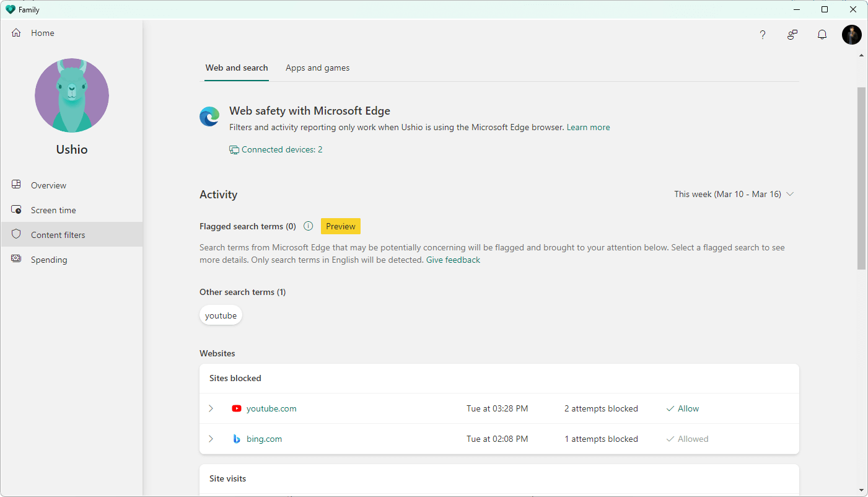
Task: Click the yellow Preview badge
Action: click(x=341, y=226)
